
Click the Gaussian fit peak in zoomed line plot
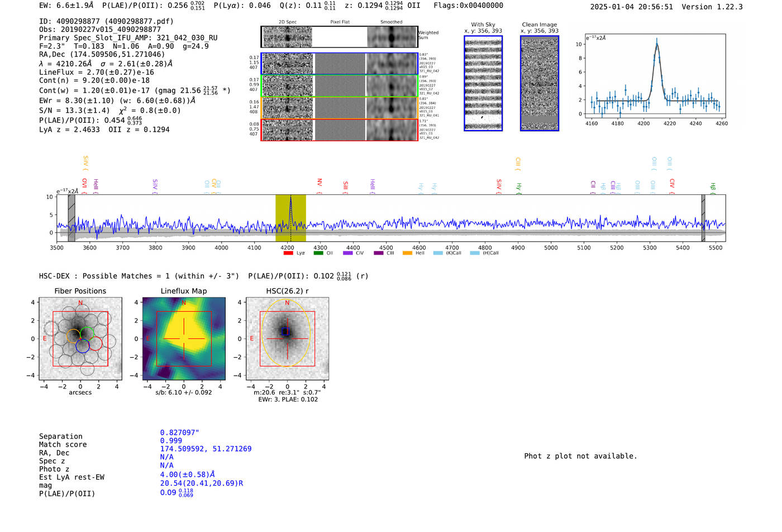pos(657,44)
